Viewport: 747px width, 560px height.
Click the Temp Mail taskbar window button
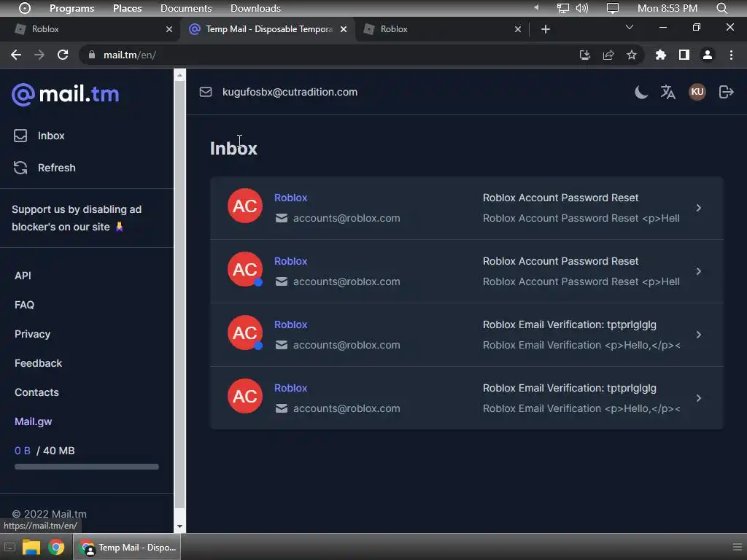[x=127, y=547]
